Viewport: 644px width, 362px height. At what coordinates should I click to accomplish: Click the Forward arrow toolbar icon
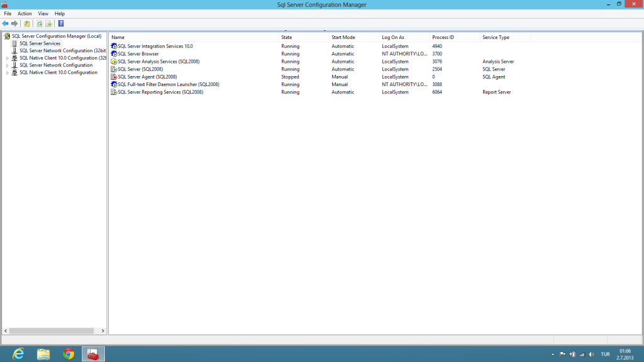[x=14, y=23]
